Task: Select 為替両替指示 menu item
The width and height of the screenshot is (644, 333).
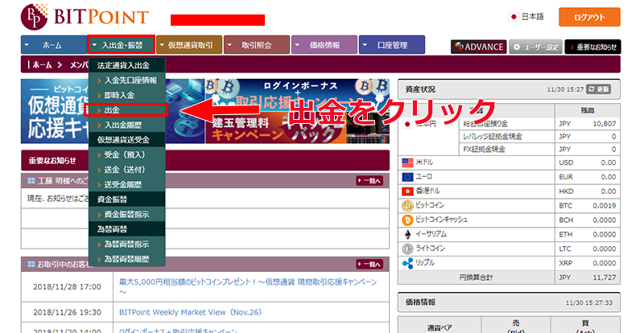Action: [x=127, y=245]
